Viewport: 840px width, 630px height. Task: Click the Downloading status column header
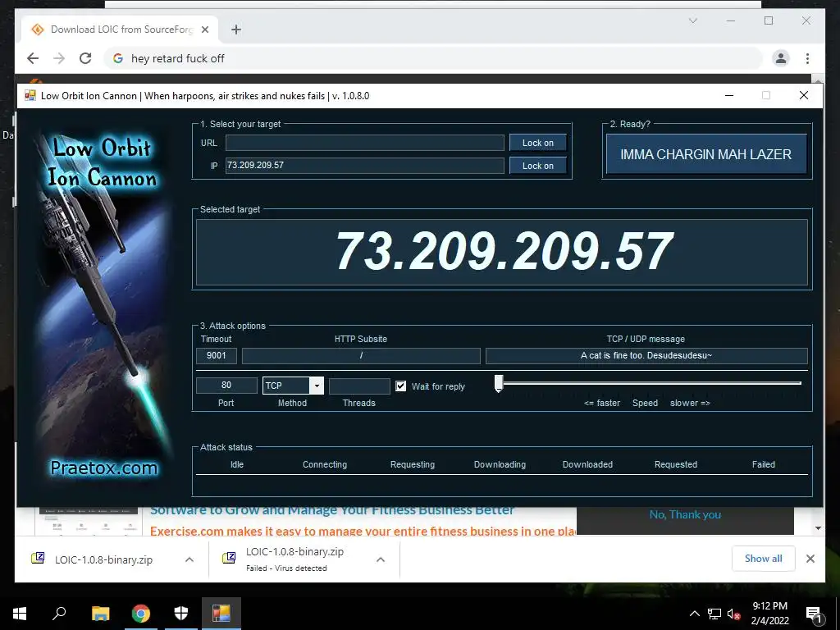[500, 464]
